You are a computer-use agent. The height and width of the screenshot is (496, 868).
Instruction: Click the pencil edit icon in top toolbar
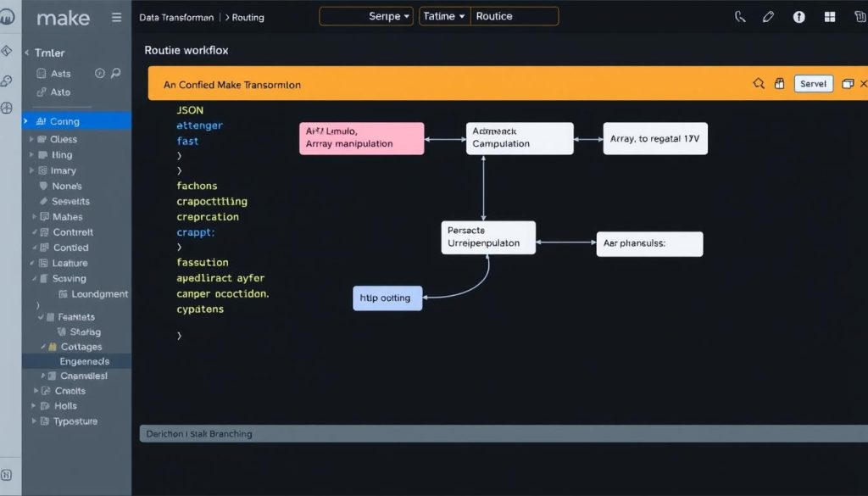(768, 16)
